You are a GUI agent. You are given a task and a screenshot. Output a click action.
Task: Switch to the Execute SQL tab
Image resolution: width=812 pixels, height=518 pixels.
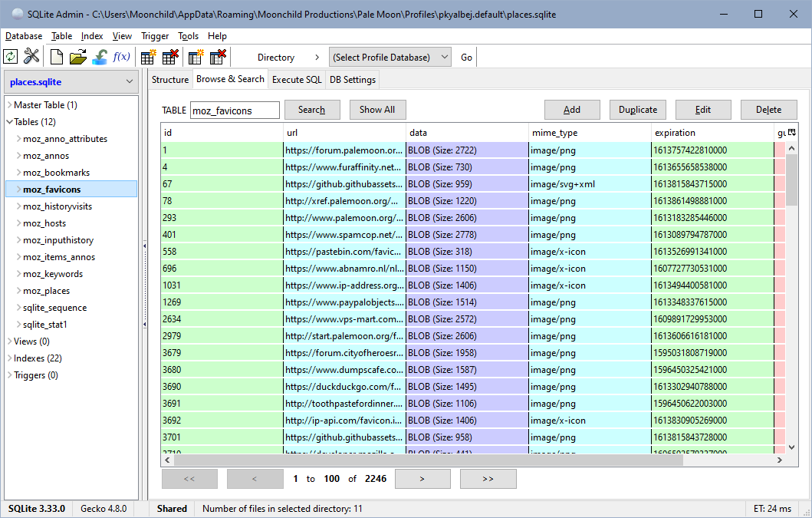pos(297,80)
